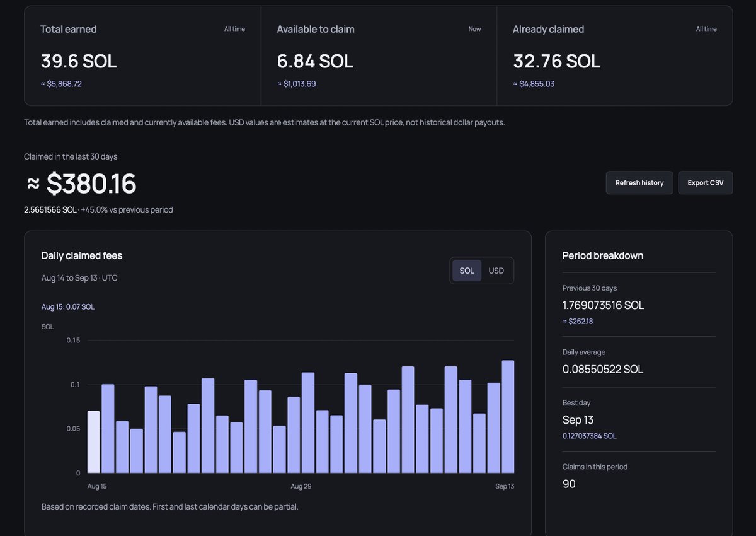Image resolution: width=756 pixels, height=536 pixels.
Task: Select the highlighted Aug 15 bar in chart
Action: point(93,442)
